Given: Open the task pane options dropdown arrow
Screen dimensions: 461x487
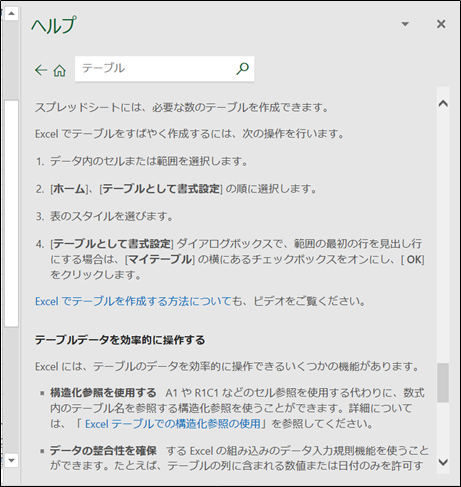Looking at the screenshot, I should [405, 24].
